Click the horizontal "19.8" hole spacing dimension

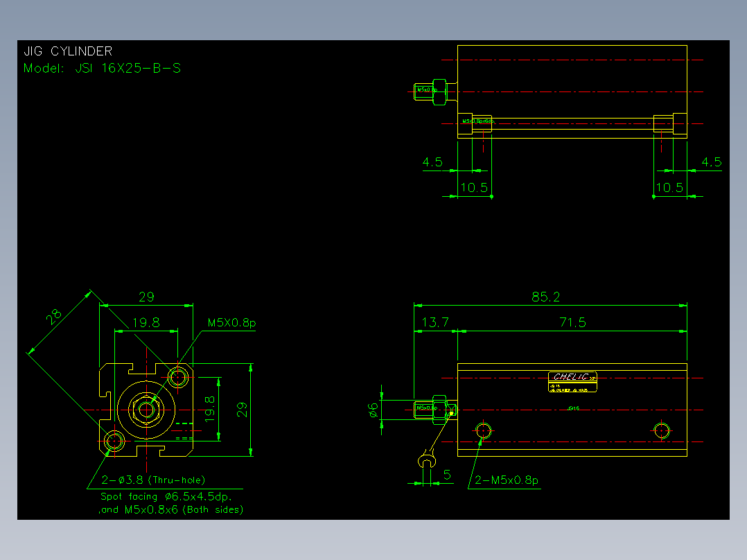pyautogui.click(x=146, y=323)
